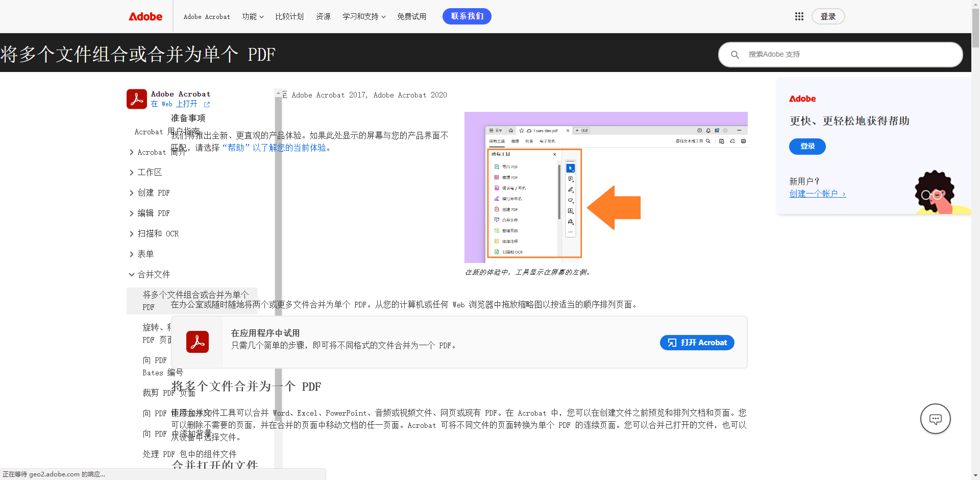Expand the 创建 PDF sidebar section
Viewport: 980px width, 480px height.
coord(132,193)
